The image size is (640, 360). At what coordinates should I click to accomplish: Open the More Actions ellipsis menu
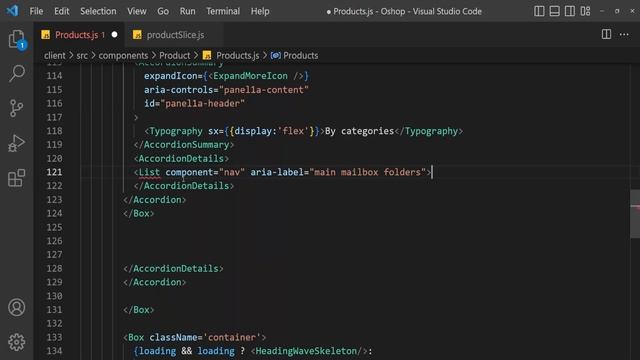(x=624, y=35)
